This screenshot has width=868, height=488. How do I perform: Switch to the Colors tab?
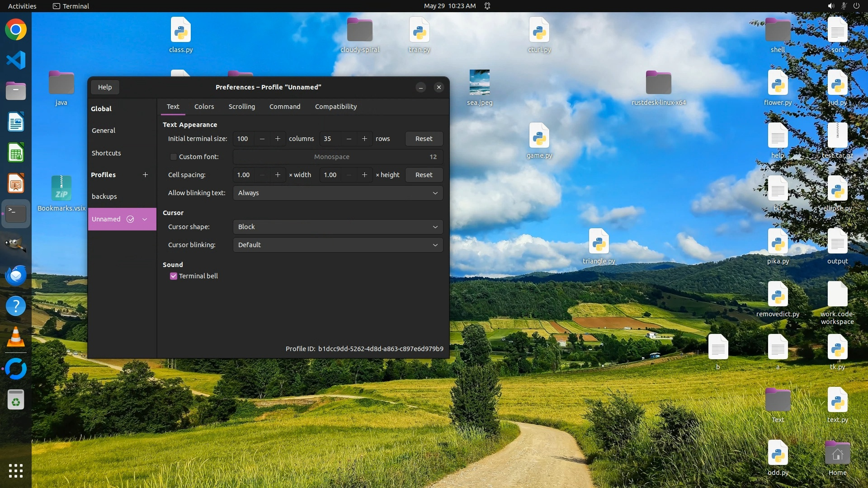click(x=204, y=107)
